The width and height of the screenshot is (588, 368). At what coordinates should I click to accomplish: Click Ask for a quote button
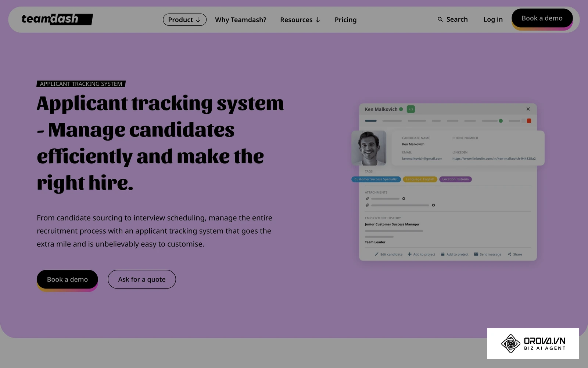142,279
